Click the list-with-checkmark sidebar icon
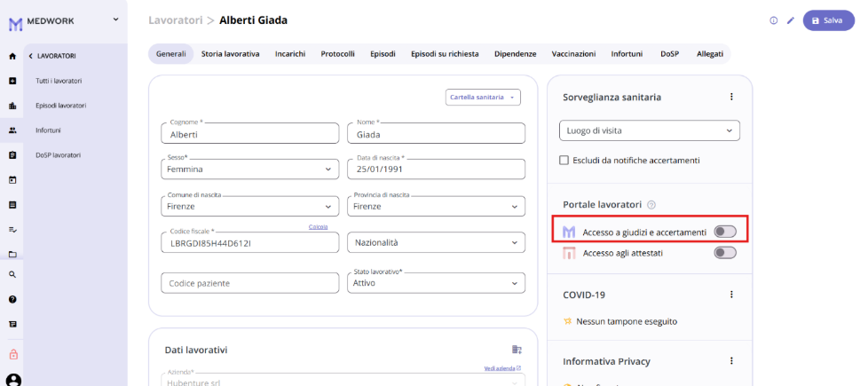The image size is (868, 386). point(12,229)
